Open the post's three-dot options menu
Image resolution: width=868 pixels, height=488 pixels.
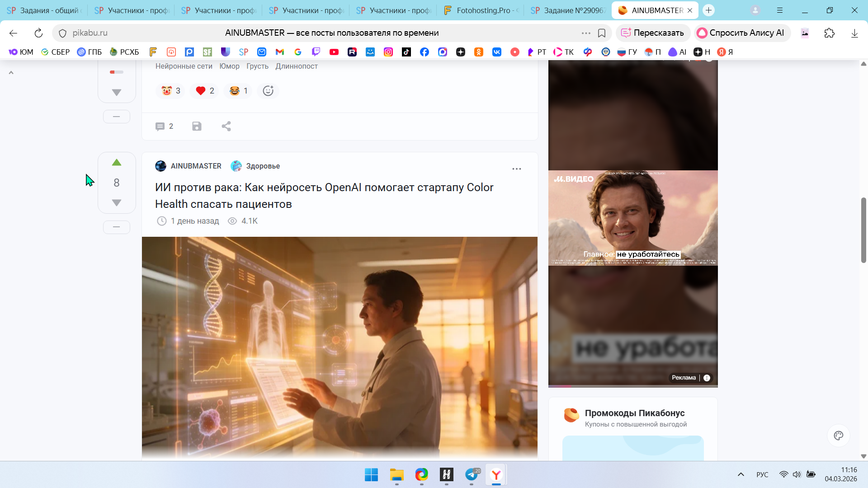point(517,169)
